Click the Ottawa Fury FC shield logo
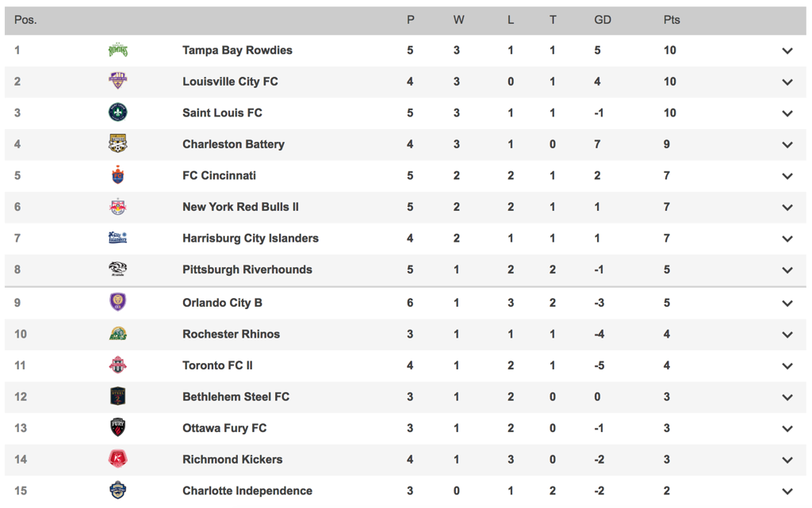The height and width of the screenshot is (508, 812). click(x=117, y=427)
